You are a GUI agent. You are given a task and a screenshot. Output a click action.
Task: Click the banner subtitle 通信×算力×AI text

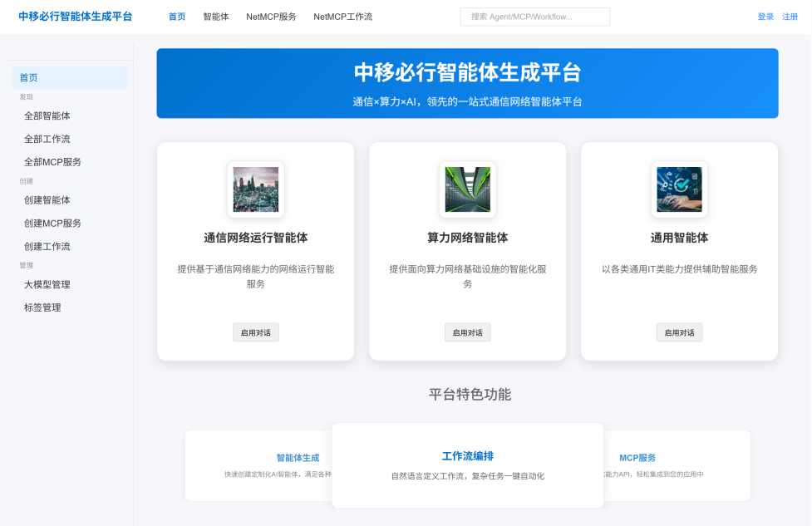(x=468, y=101)
